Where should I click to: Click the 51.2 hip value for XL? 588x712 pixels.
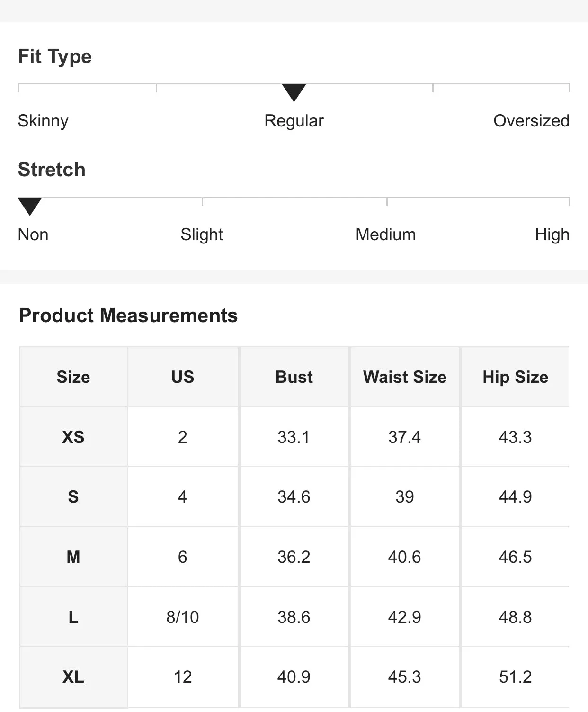516,676
